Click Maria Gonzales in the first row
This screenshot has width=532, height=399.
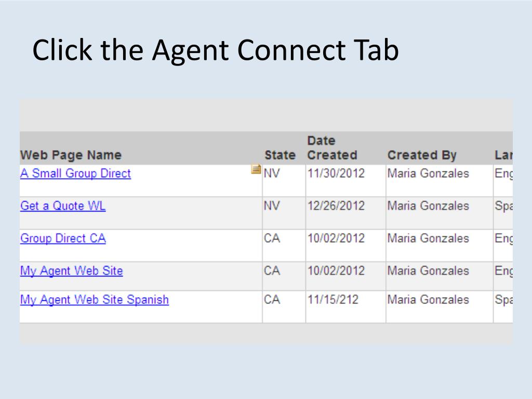click(428, 174)
